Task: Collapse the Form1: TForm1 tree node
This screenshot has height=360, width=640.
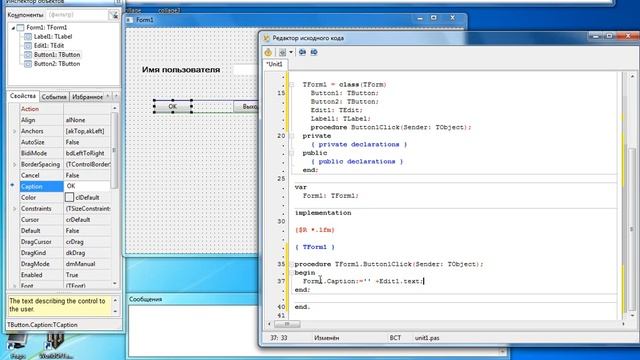Action: (x=13, y=28)
